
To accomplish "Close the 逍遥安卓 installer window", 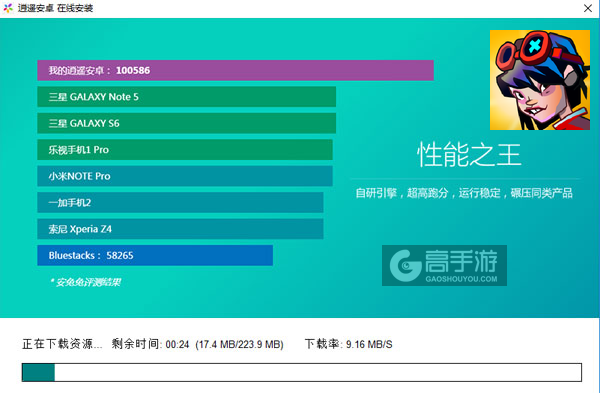I will (588, 8).
